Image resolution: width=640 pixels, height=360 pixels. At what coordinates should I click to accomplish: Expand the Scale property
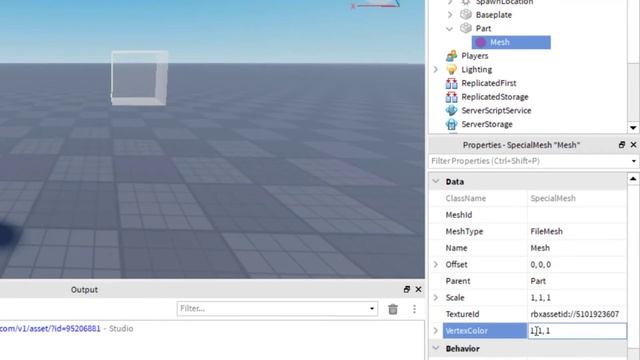(x=436, y=298)
